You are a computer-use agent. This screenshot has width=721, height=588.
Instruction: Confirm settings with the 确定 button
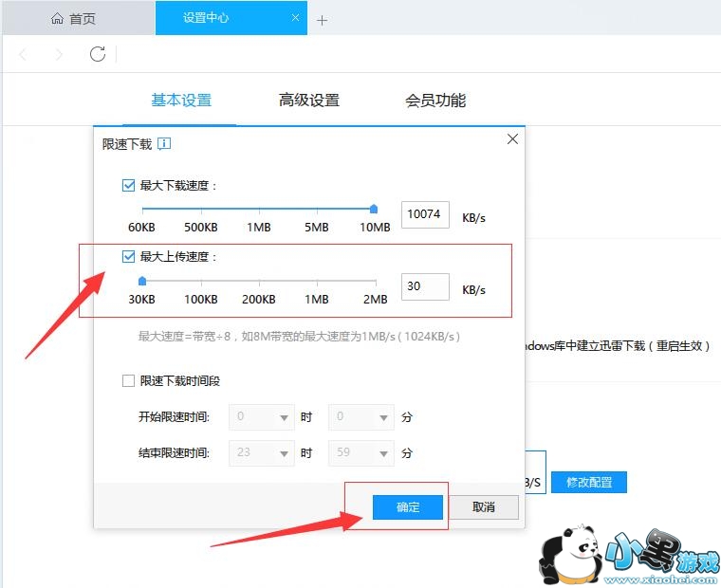(407, 507)
